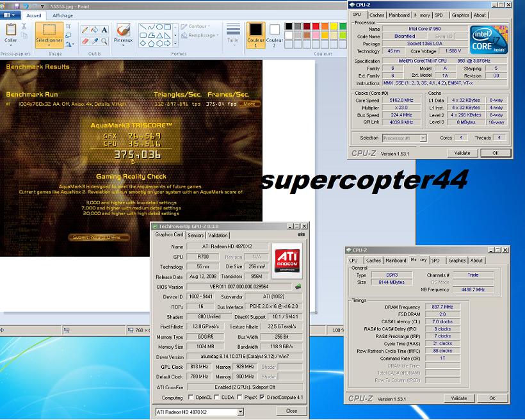Image resolution: width=525 pixels, height=420 pixels.
Task: Click the Copy icon under the scissors
Action: click(24, 35)
